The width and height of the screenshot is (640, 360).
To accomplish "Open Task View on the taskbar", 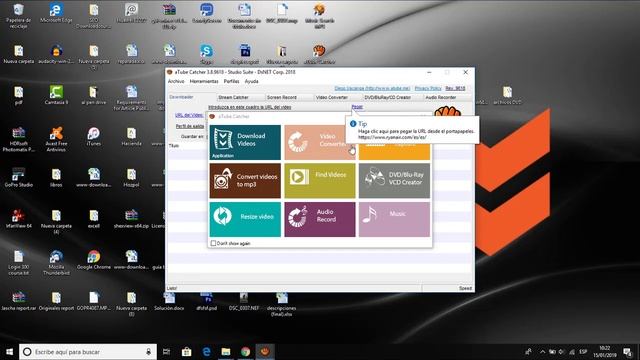I will pos(166,352).
